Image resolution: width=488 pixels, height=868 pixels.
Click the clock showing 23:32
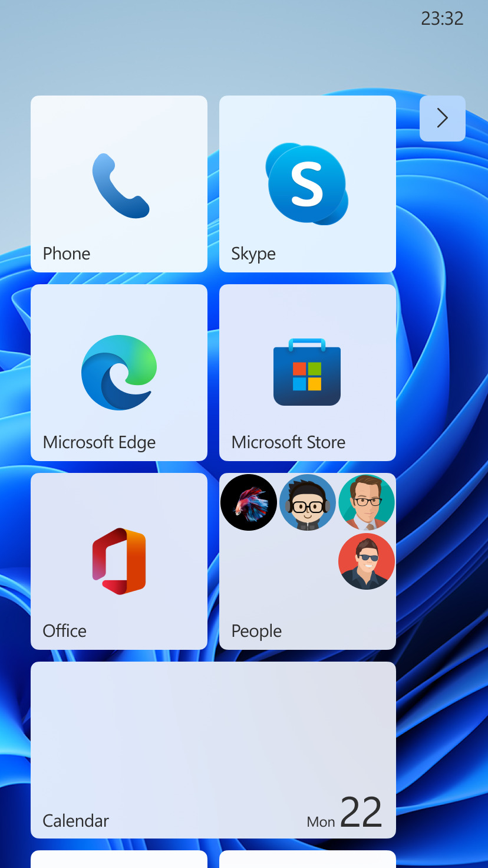point(442,19)
